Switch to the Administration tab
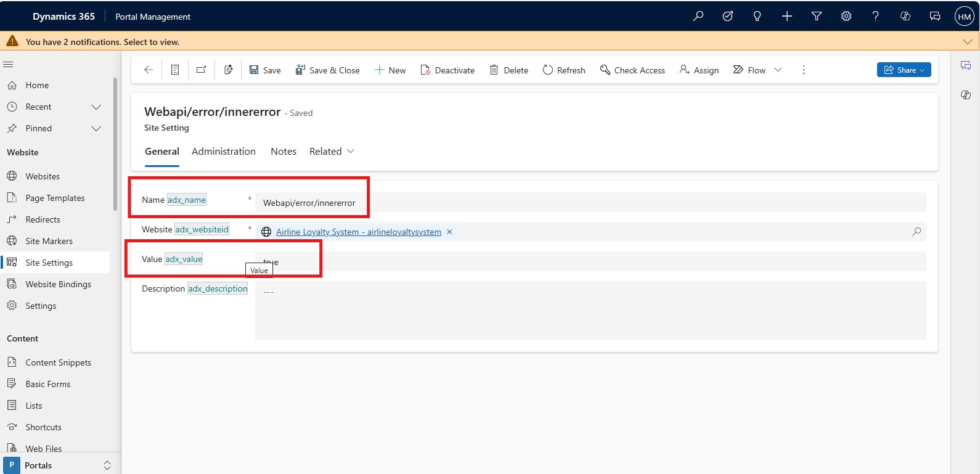980x474 pixels. click(223, 152)
